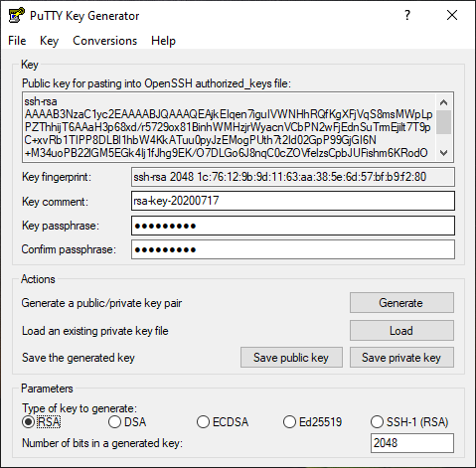Viewport: 476px width, 468px height.
Task: Click the Generate button
Action: pos(401,302)
